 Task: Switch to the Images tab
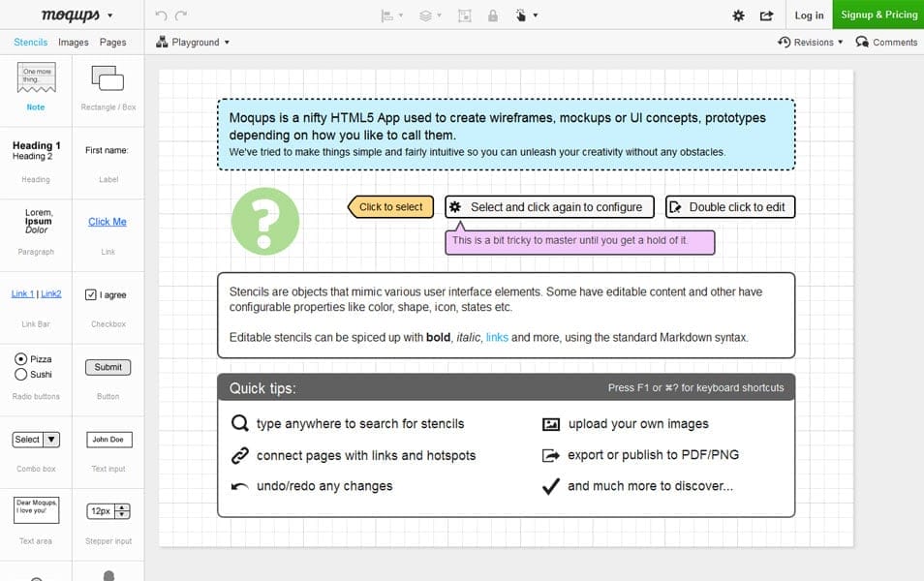[x=73, y=42]
